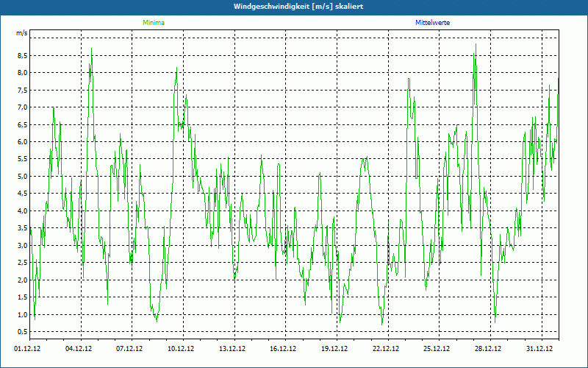Click the 13.12.12 date label
This screenshot has width=588, height=368.
(232, 349)
